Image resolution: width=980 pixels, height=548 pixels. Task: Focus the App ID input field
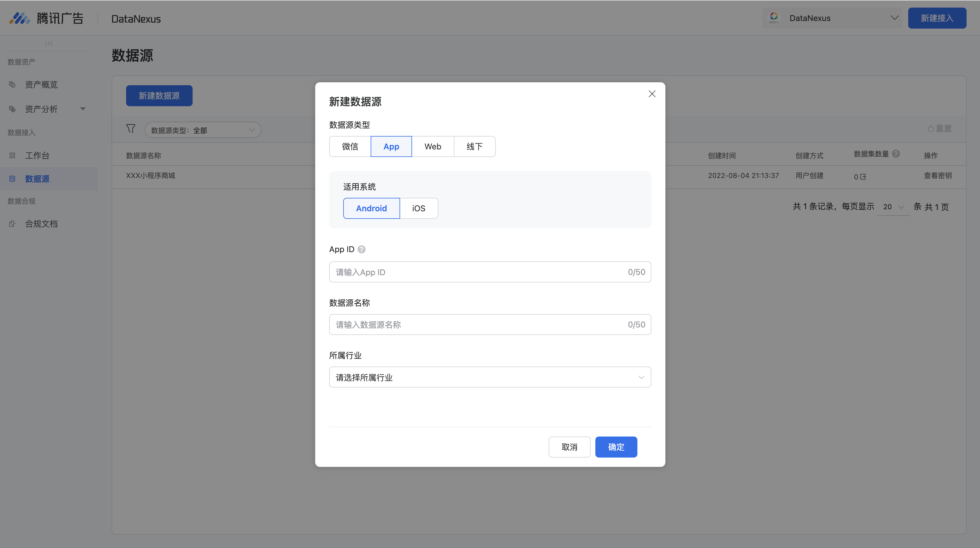coord(490,272)
